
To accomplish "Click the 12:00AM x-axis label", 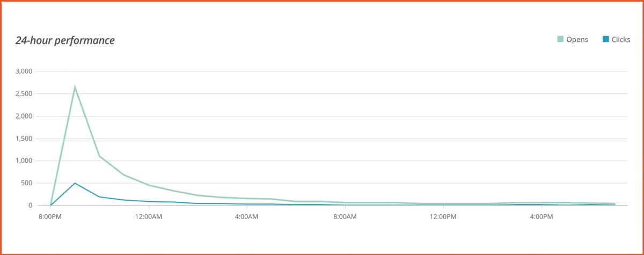I will click(148, 216).
